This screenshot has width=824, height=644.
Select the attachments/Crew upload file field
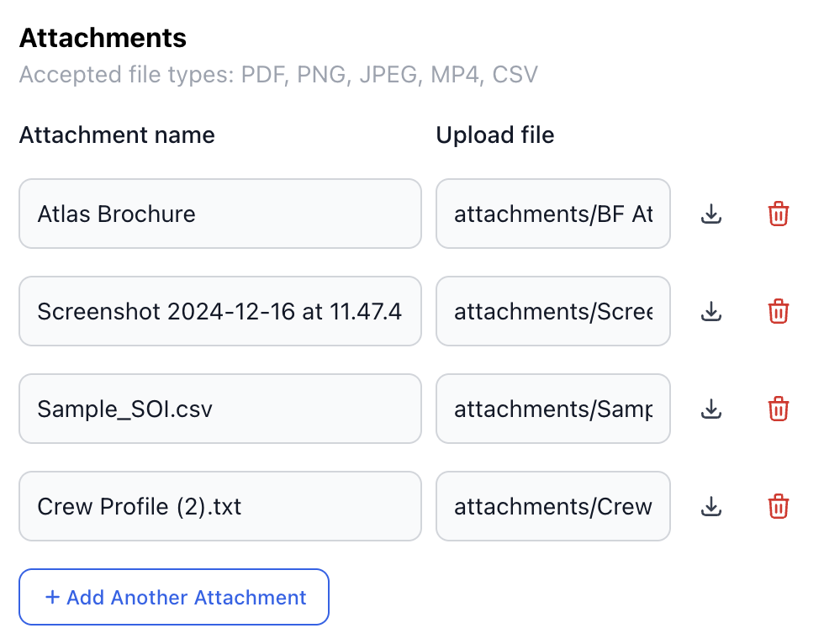coord(552,507)
